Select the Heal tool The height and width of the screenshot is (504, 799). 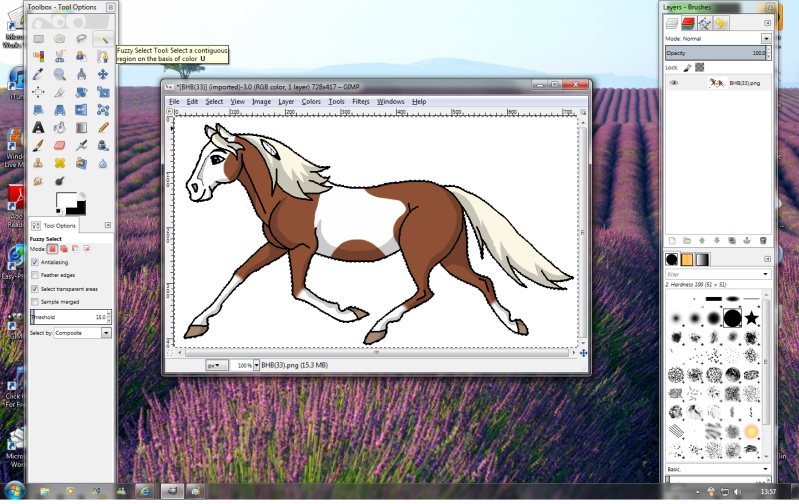[60, 163]
